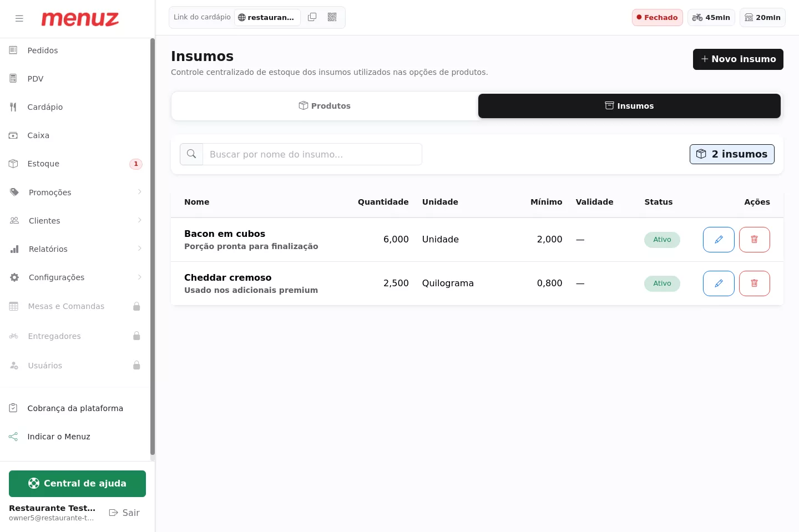Expand the Promoções submenu chevron
This screenshot has width=799, height=532.
click(x=139, y=192)
